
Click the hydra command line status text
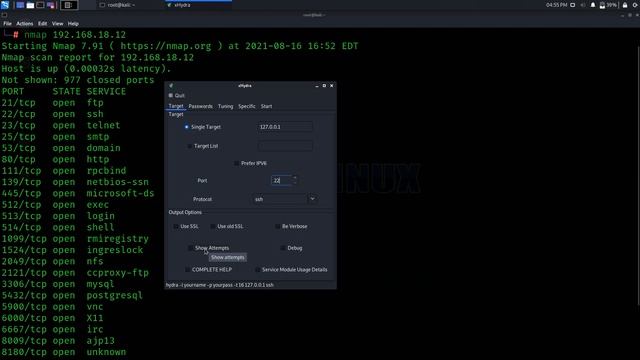(220, 285)
